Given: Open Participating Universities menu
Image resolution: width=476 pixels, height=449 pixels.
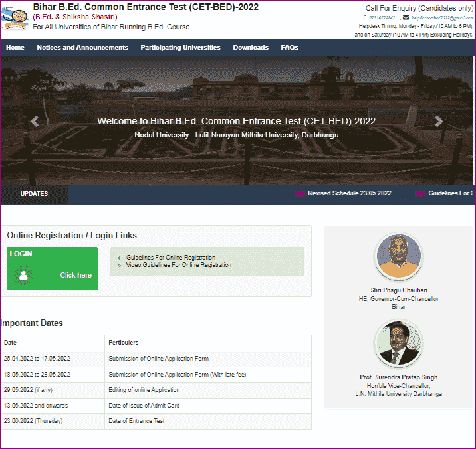Looking at the screenshot, I should pyautogui.click(x=181, y=48).
